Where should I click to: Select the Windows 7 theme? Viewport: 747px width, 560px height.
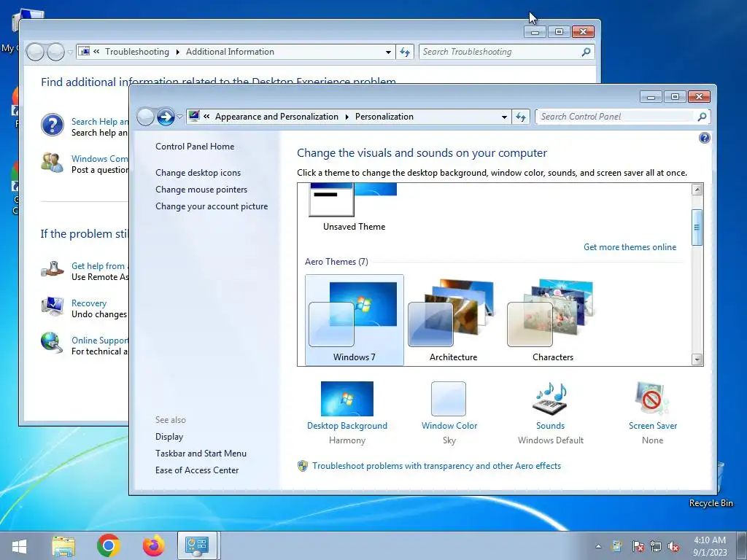[x=354, y=319]
